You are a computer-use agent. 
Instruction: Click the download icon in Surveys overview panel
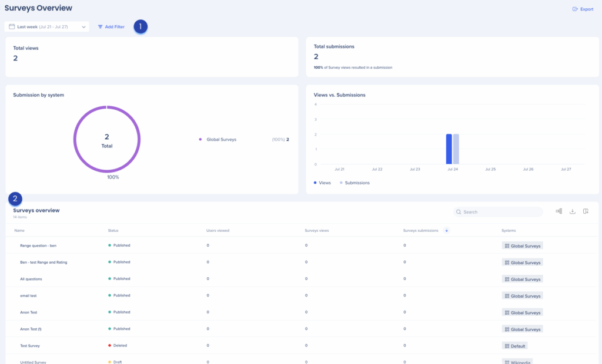pos(572,211)
